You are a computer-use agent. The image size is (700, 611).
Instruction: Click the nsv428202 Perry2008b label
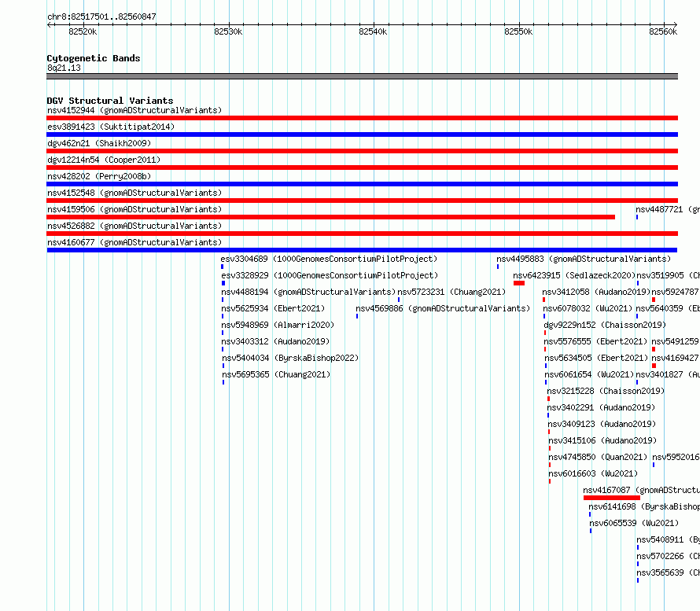[x=99, y=176]
